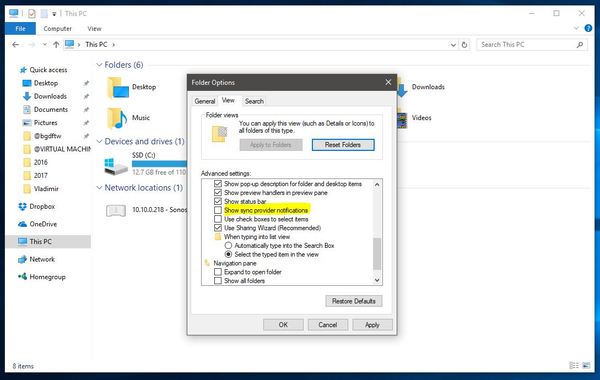Image resolution: width=600 pixels, height=380 pixels.
Task: Click the Restore Defaults button
Action: pos(354,301)
